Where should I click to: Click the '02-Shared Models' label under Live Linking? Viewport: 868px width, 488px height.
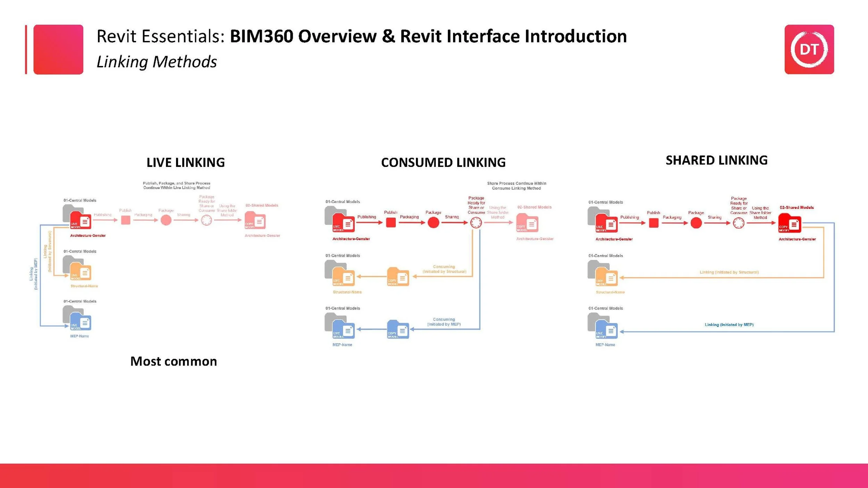point(262,205)
